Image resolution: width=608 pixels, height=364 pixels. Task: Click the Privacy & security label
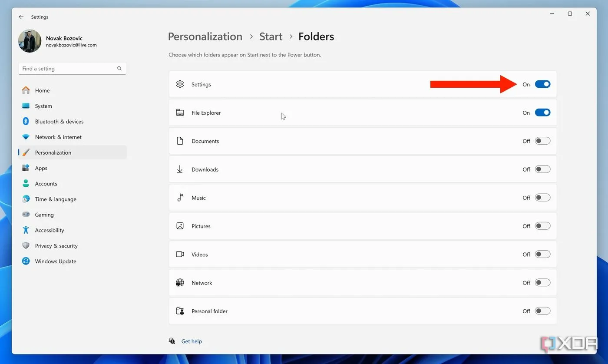tap(56, 246)
